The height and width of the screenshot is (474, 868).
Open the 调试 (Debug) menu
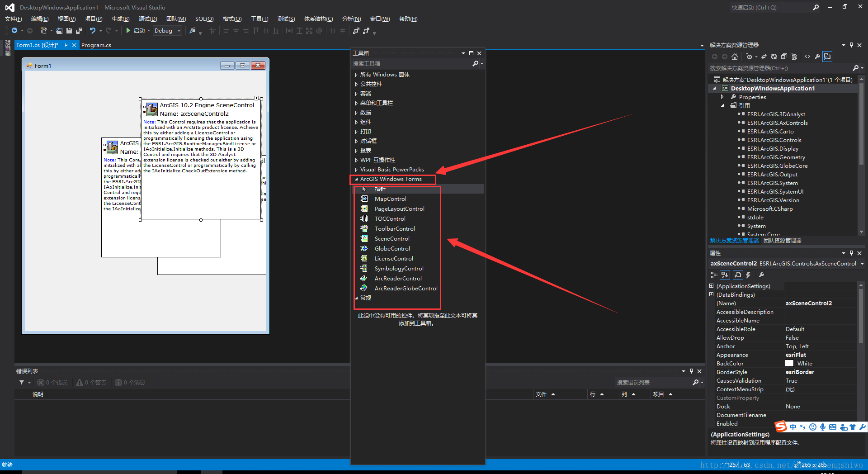pos(148,19)
